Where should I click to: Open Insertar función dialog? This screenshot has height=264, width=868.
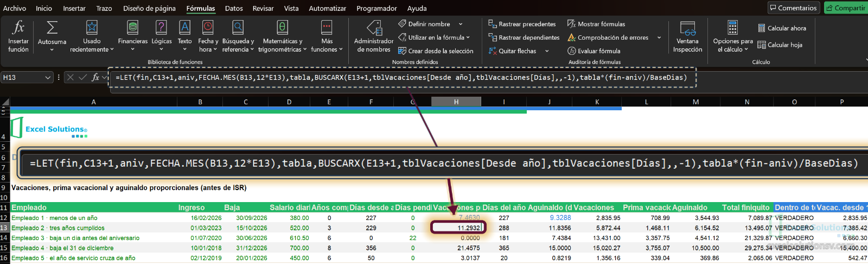point(18,36)
